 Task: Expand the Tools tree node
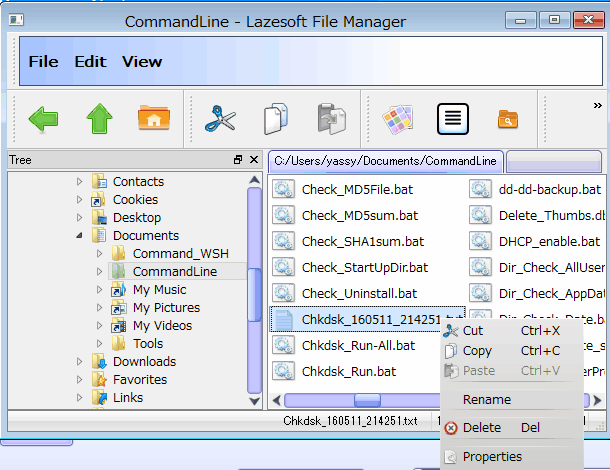[99, 344]
